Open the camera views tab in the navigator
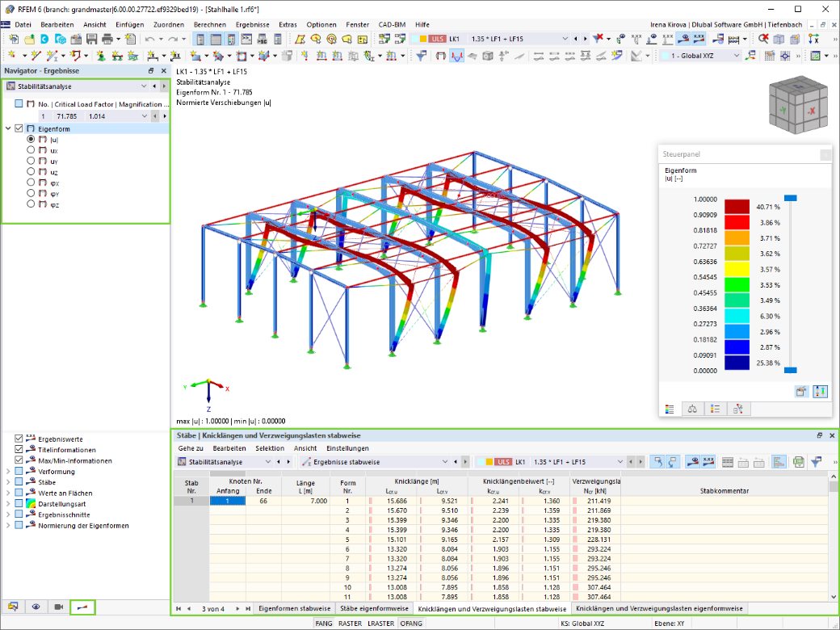Screen dimensions: 840x630 pyautogui.click(x=59, y=607)
